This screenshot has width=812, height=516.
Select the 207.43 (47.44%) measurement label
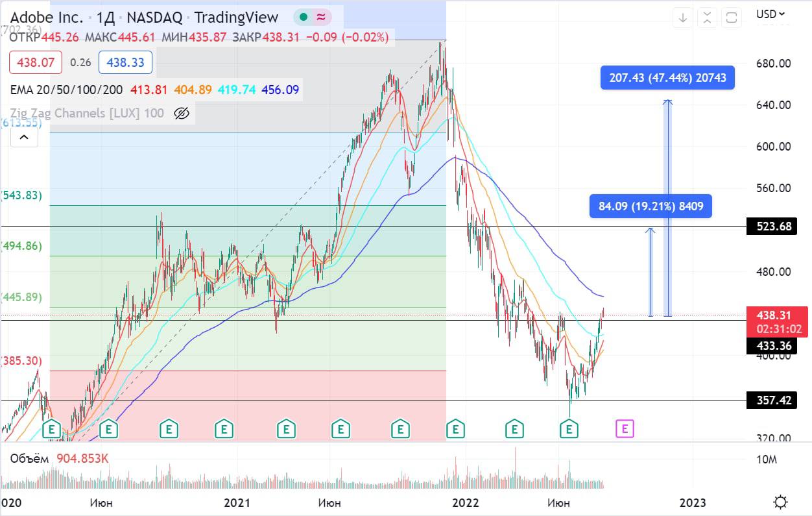point(667,78)
